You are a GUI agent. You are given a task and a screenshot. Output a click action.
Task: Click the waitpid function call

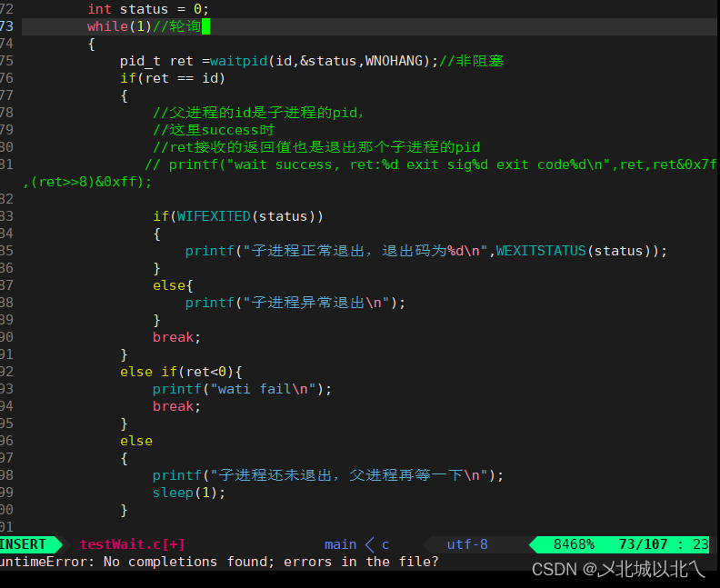click(x=238, y=61)
